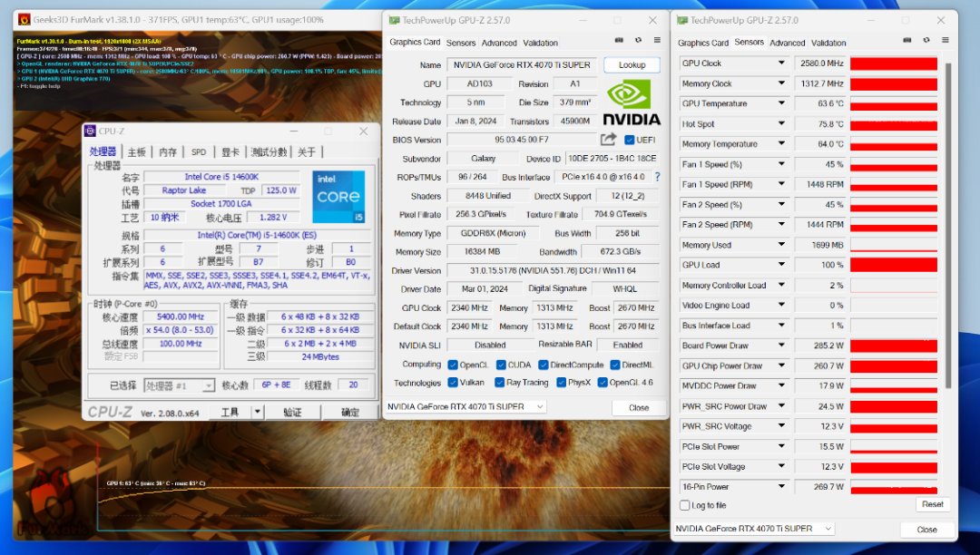
Task: Toggle the Ray Tracing checkbox
Action: 499,382
